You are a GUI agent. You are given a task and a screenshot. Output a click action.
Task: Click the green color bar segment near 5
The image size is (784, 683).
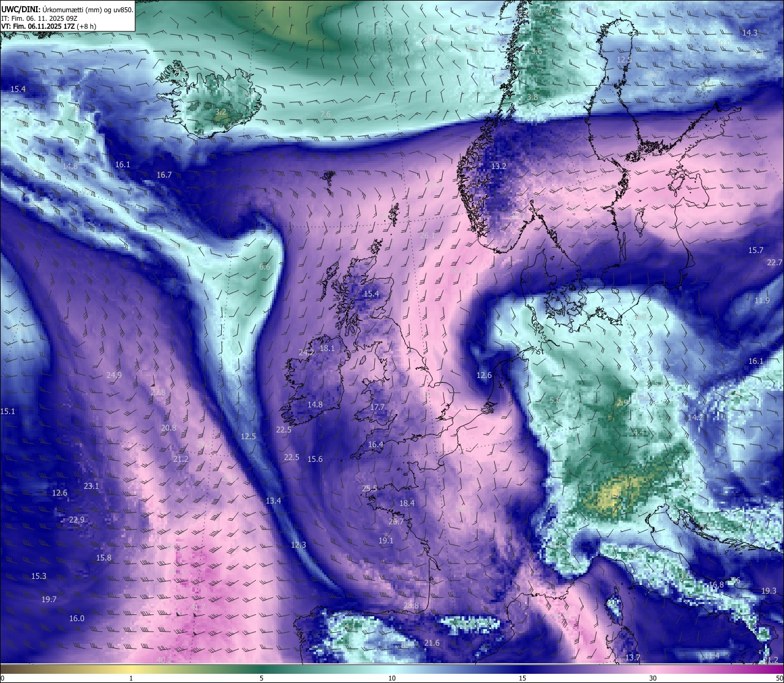click(x=262, y=669)
